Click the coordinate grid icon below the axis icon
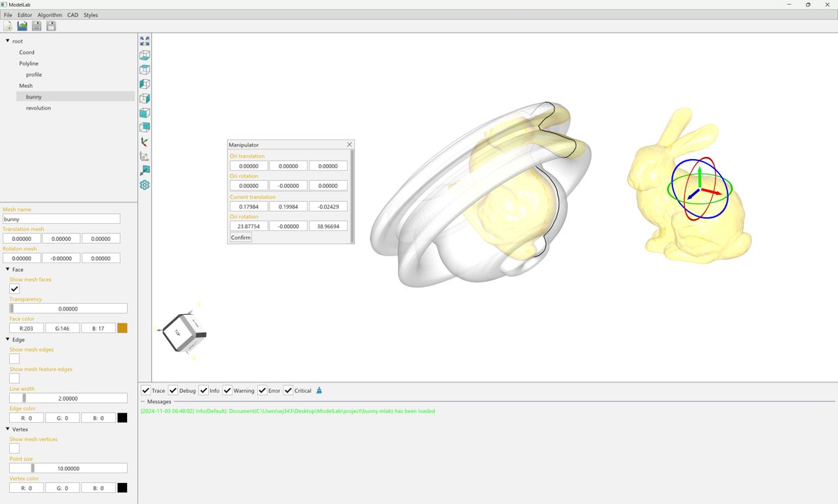The height and width of the screenshot is (504, 838). (x=145, y=156)
